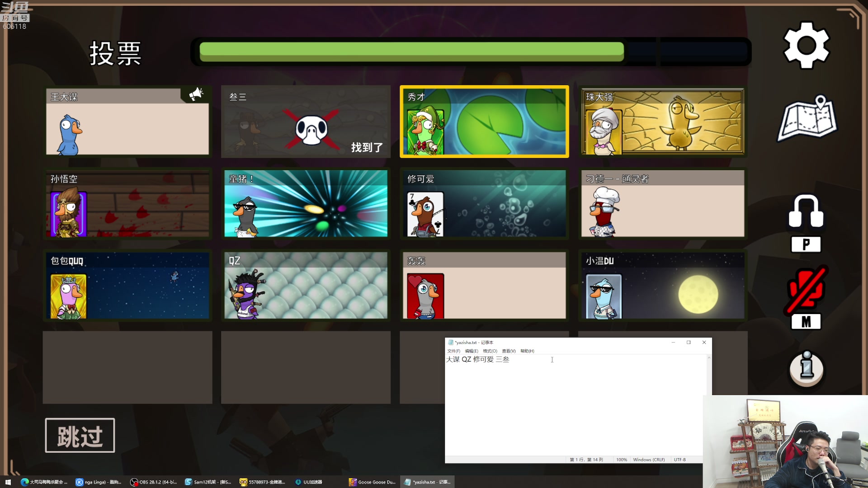Switch to yazisha.txt Notepad taskbar item
The width and height of the screenshot is (868, 488).
click(427, 482)
